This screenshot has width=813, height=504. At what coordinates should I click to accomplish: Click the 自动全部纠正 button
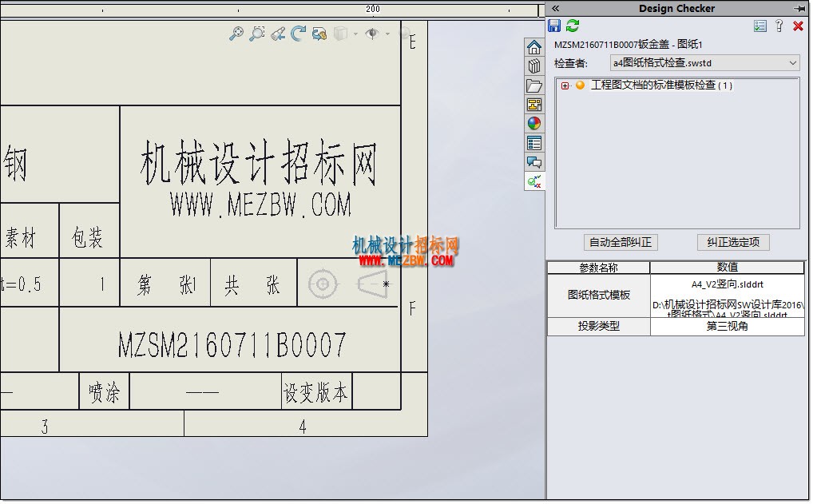[621, 242]
